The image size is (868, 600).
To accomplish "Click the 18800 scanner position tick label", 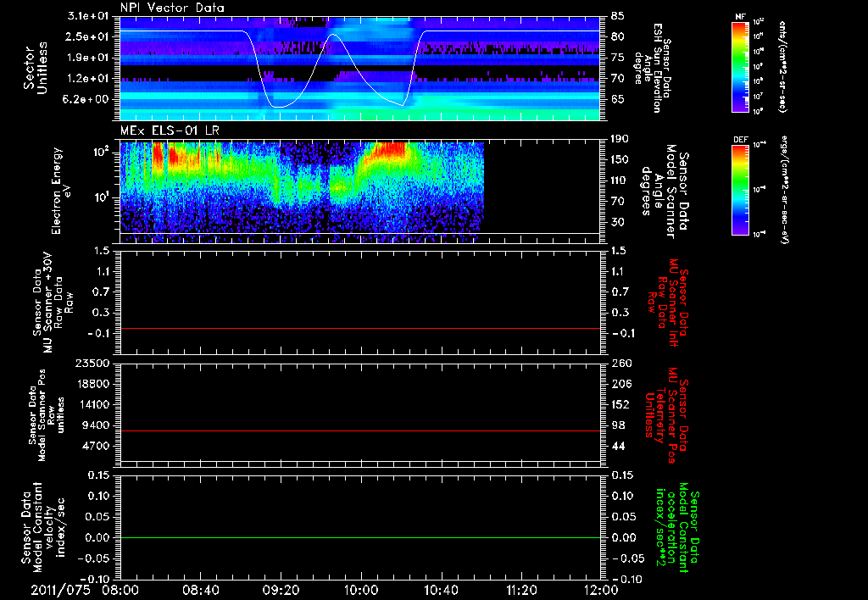I will 93,384.
